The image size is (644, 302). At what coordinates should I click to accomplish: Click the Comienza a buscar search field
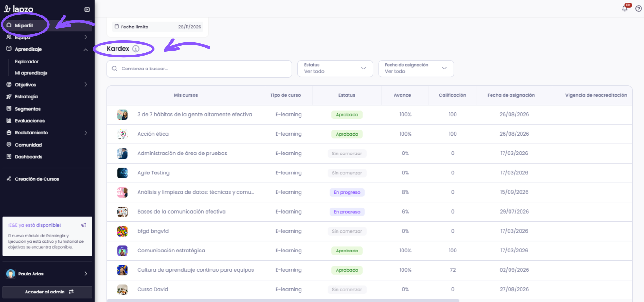point(199,69)
